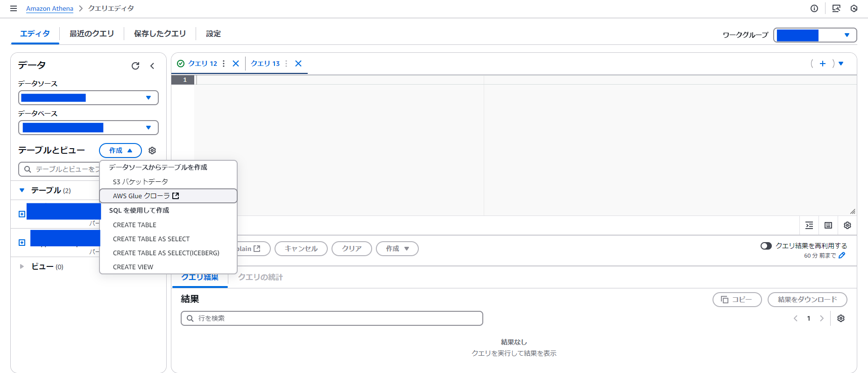
Task: Open options menu for クエリ 13 tab
Action: point(286,64)
